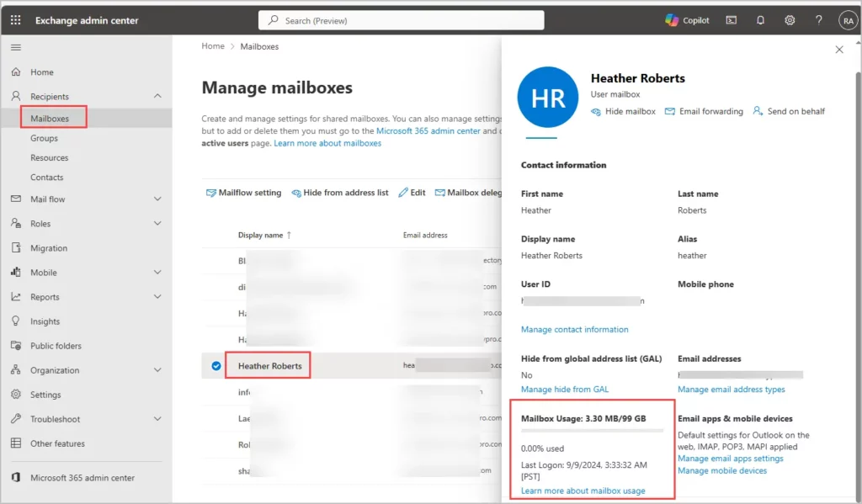The width and height of the screenshot is (862, 504).
Task: Open the help question mark icon
Action: pos(818,20)
